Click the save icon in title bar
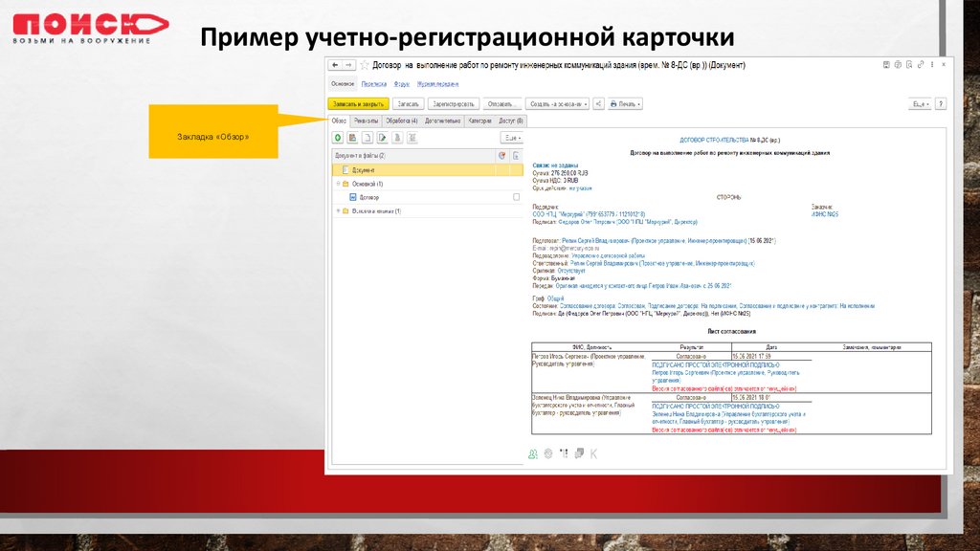This screenshot has width=980, height=551. [x=886, y=64]
